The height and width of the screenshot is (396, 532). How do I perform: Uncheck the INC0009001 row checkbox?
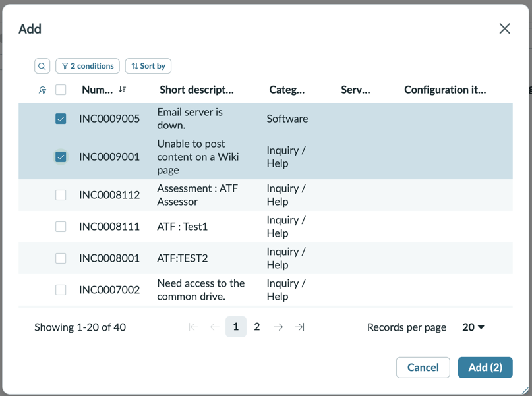pyautogui.click(x=61, y=157)
